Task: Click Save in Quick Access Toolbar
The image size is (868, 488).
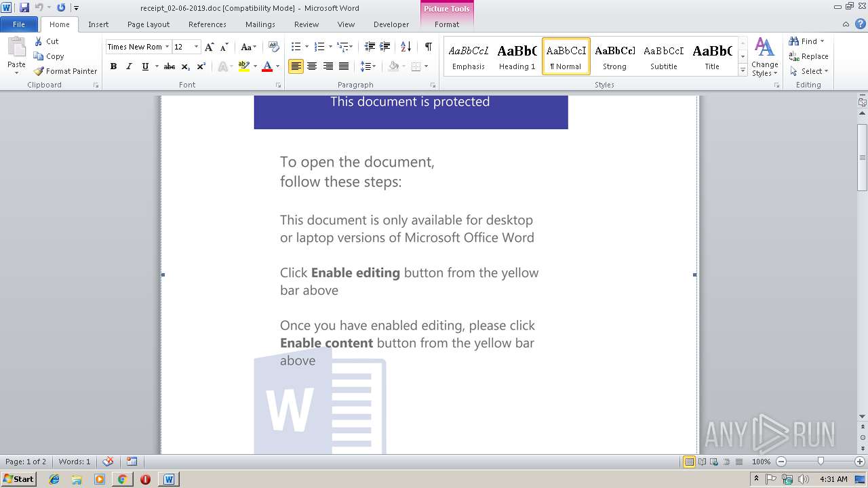Action: (24, 7)
